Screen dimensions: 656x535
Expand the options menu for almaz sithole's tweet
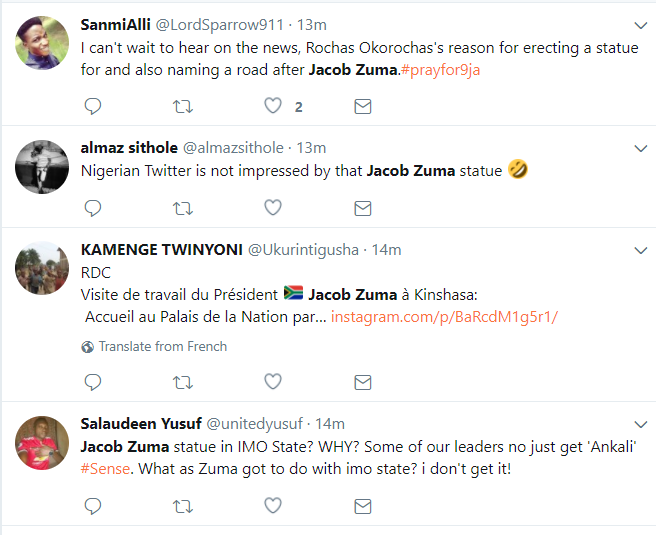[x=641, y=148]
